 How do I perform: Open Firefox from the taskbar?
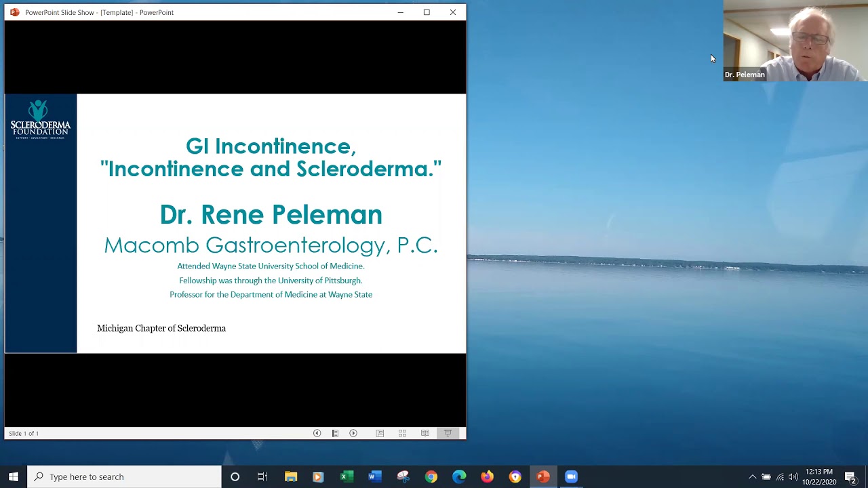(487, 476)
